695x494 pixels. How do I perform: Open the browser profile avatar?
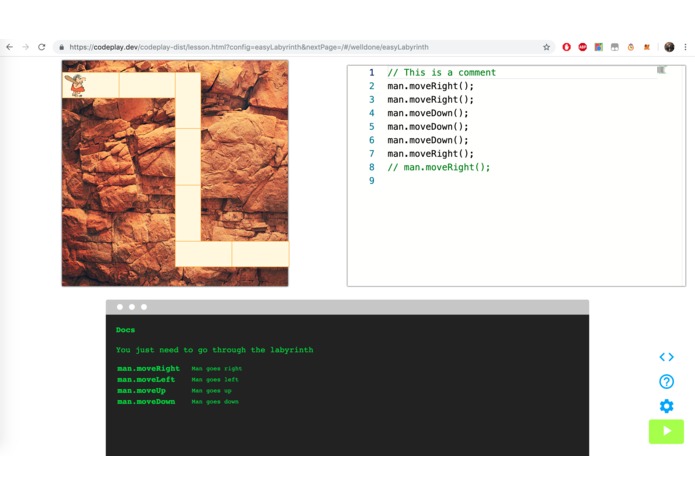coord(669,47)
